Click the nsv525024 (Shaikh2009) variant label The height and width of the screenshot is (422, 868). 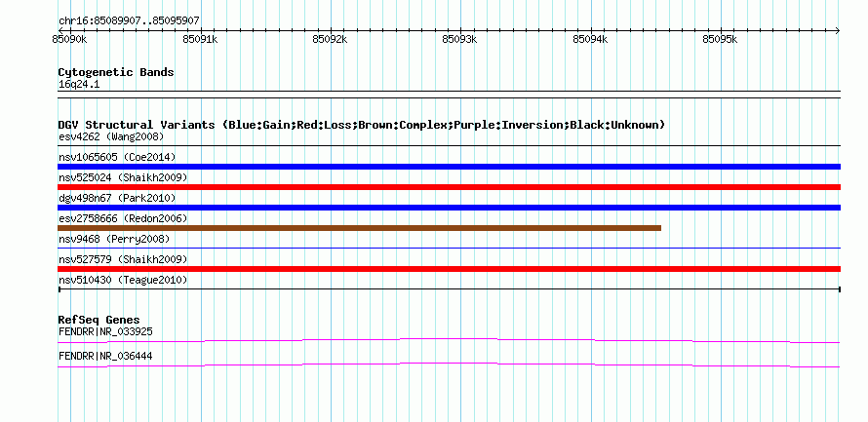pos(123,177)
